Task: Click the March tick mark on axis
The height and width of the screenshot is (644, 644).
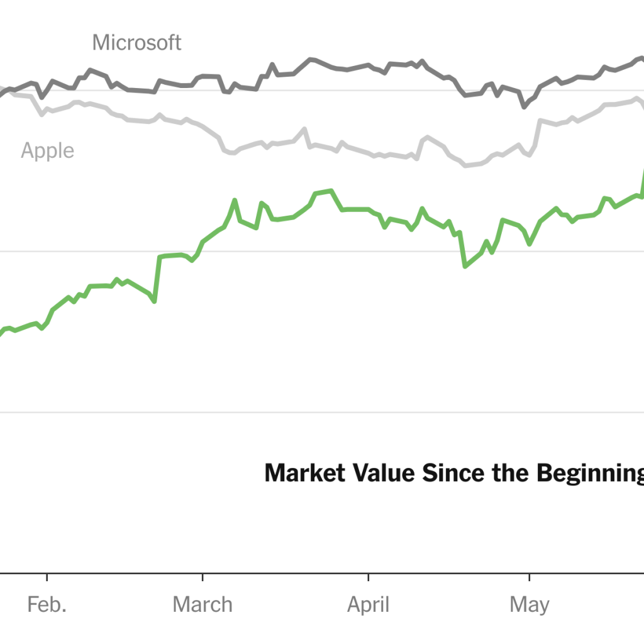Action: (x=203, y=577)
